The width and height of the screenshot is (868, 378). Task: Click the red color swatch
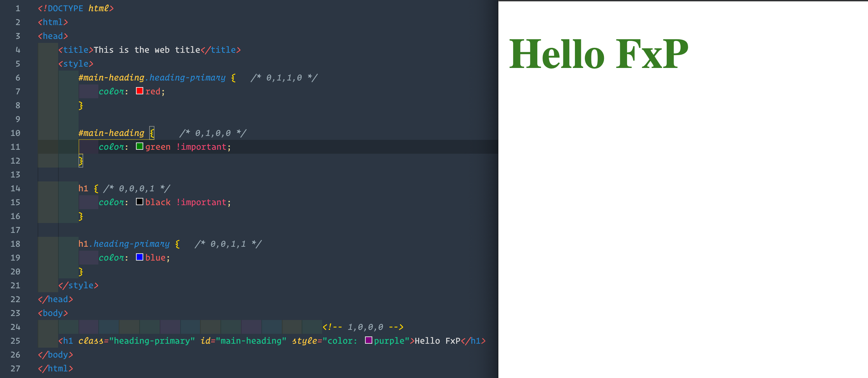click(x=140, y=91)
